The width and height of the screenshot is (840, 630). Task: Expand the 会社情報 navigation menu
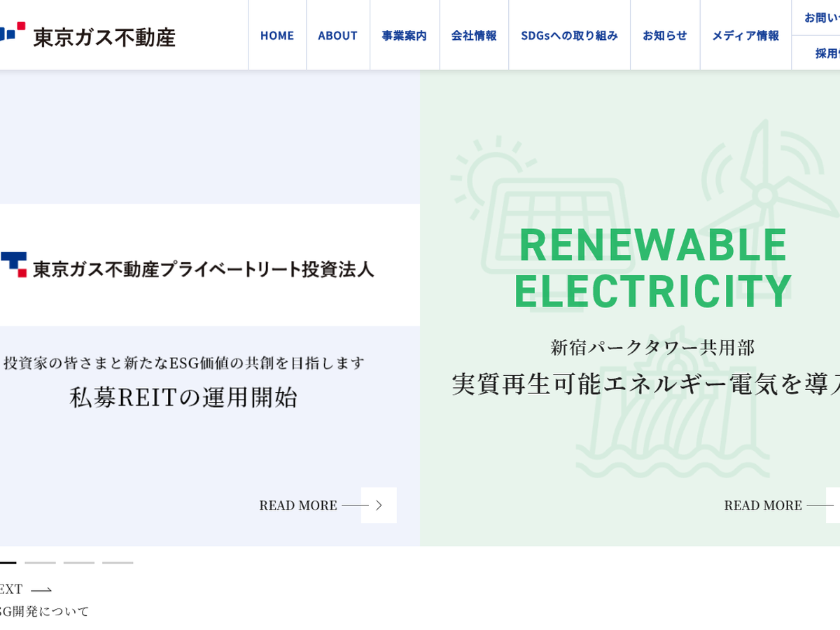[474, 36]
